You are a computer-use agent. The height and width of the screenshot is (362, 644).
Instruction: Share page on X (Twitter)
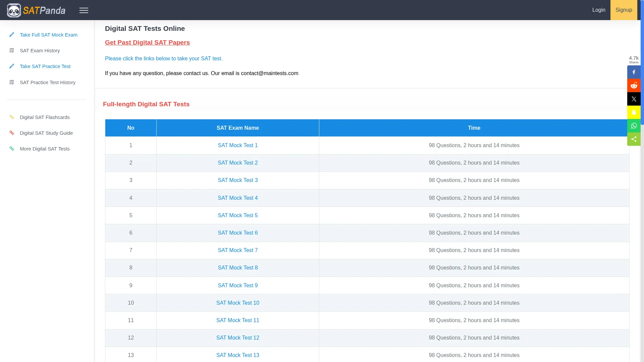point(634,99)
